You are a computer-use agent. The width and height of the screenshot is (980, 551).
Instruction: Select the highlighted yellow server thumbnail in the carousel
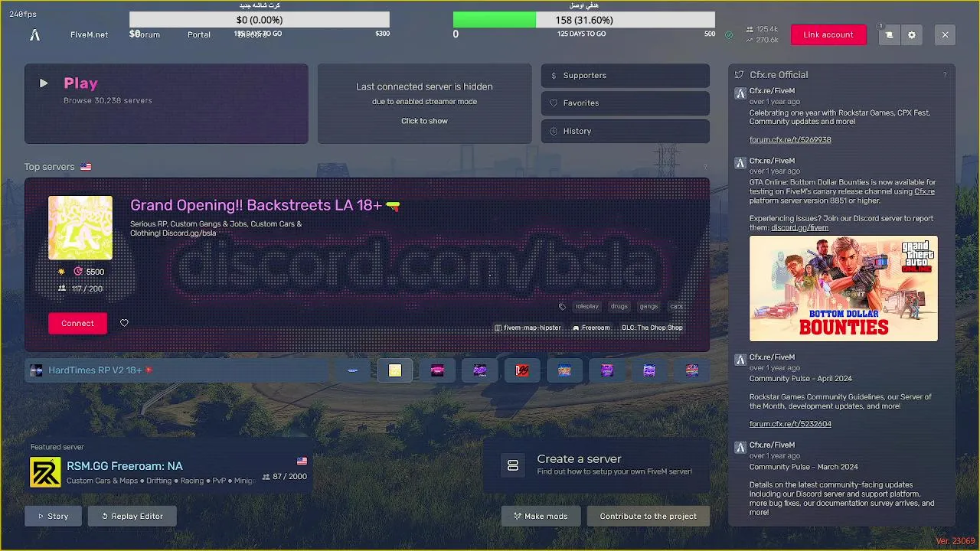click(x=395, y=370)
